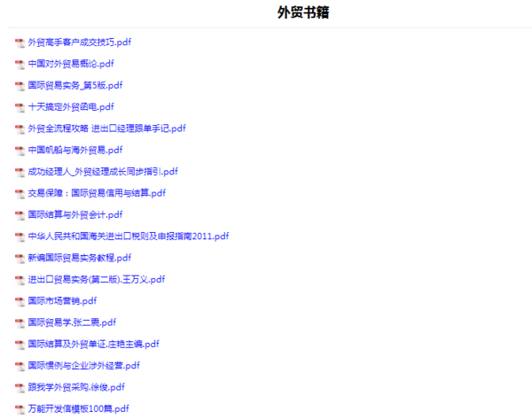
Task: Open 十天搞定外贸函电.pdf link
Action: [71, 107]
